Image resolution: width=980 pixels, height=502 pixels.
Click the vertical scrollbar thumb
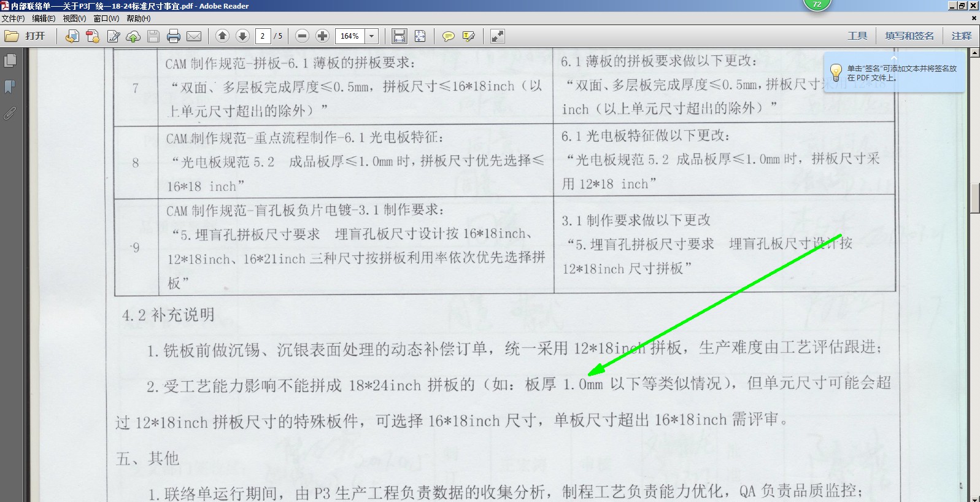coord(974,198)
